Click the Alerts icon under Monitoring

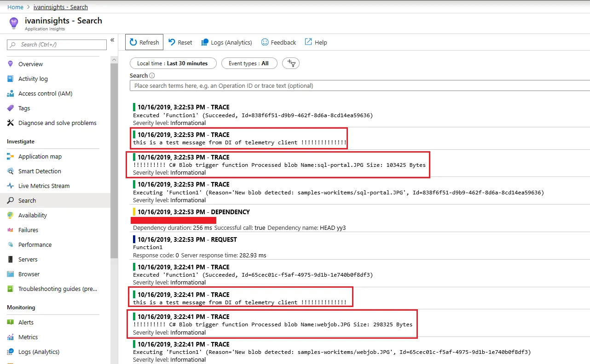point(11,322)
